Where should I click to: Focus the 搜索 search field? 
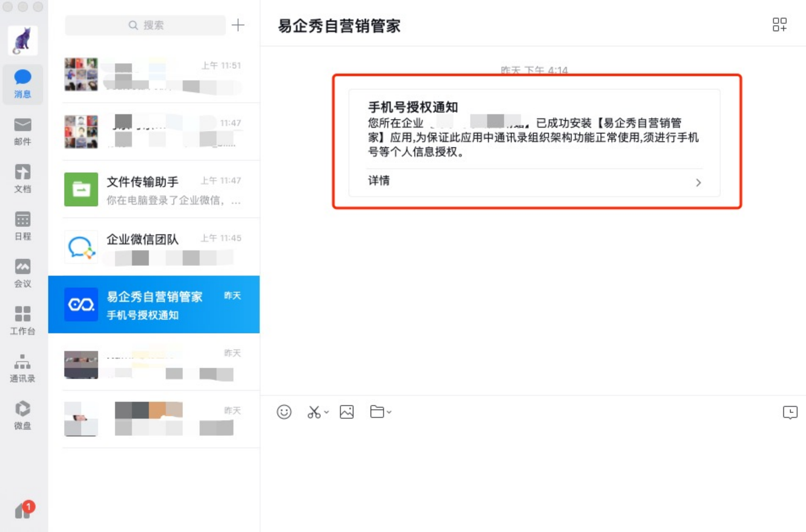point(146,25)
